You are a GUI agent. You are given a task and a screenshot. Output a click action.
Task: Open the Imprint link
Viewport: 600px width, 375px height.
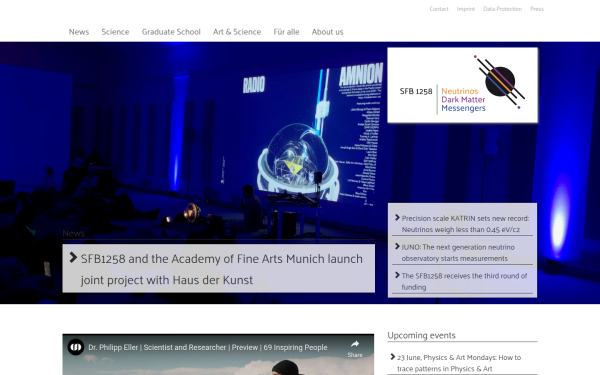[466, 9]
